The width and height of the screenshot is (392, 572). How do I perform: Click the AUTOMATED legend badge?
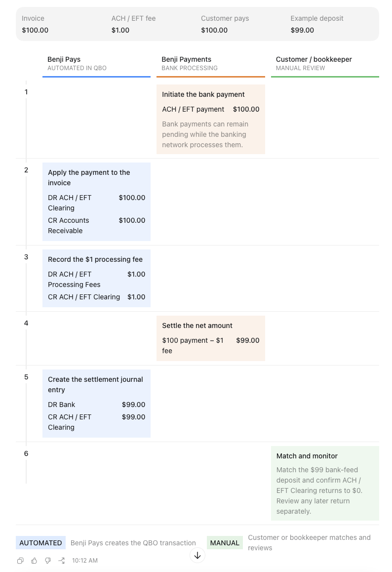[x=40, y=543]
